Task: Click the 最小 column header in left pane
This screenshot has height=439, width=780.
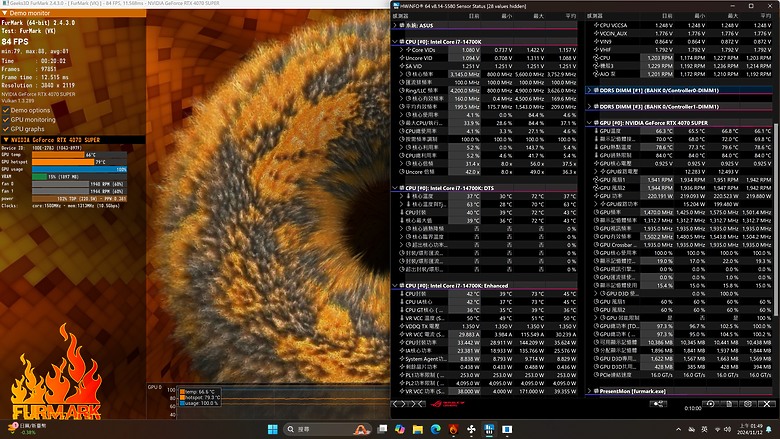Action: 506,16
